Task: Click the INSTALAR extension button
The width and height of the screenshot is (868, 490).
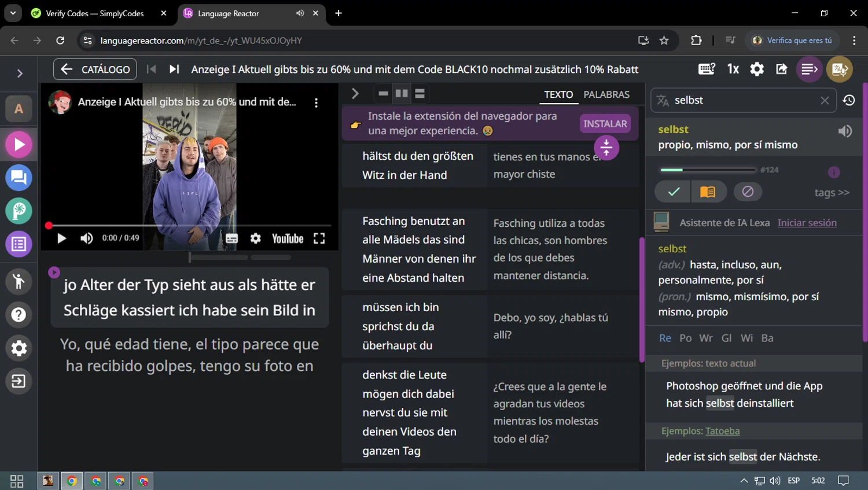Action: [605, 124]
